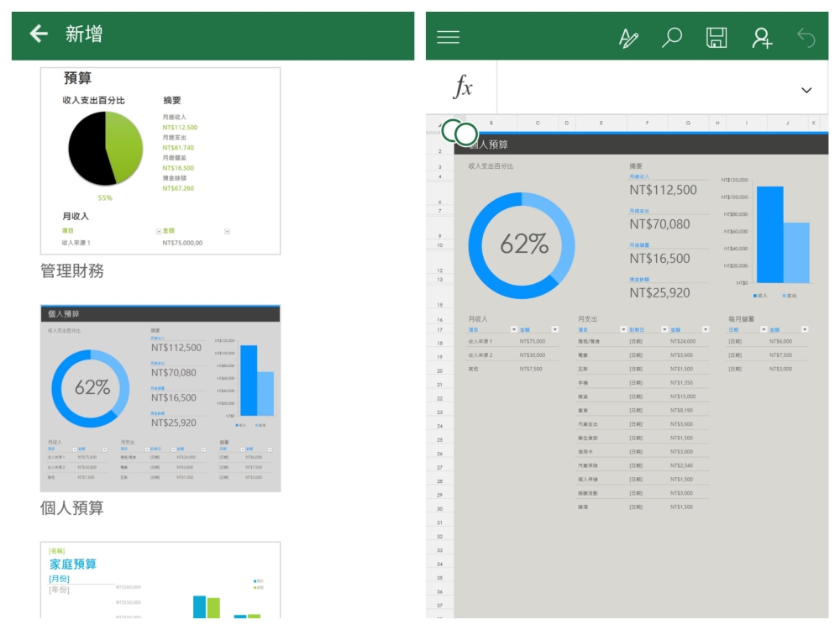This screenshot has width=840, height=630.
Task: Open the search magnifier tool
Action: 672,37
